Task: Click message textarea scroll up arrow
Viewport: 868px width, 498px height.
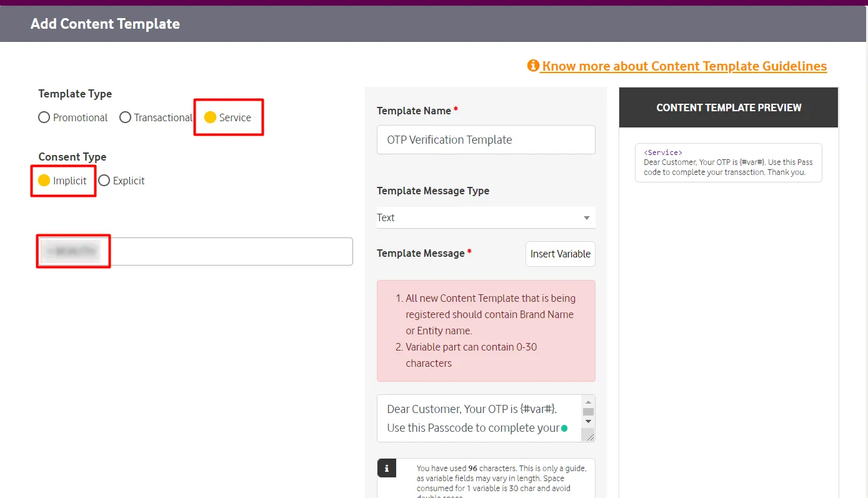Action: 588,402
